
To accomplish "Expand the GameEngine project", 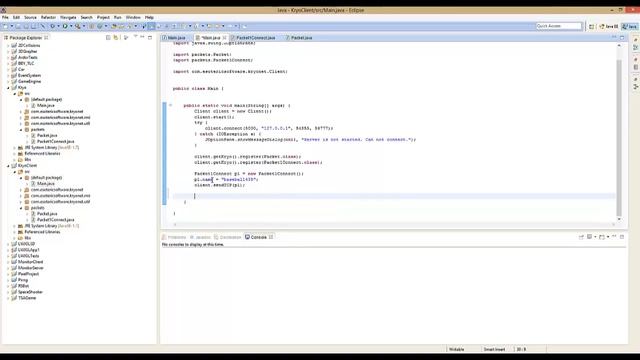I will tap(8, 82).
